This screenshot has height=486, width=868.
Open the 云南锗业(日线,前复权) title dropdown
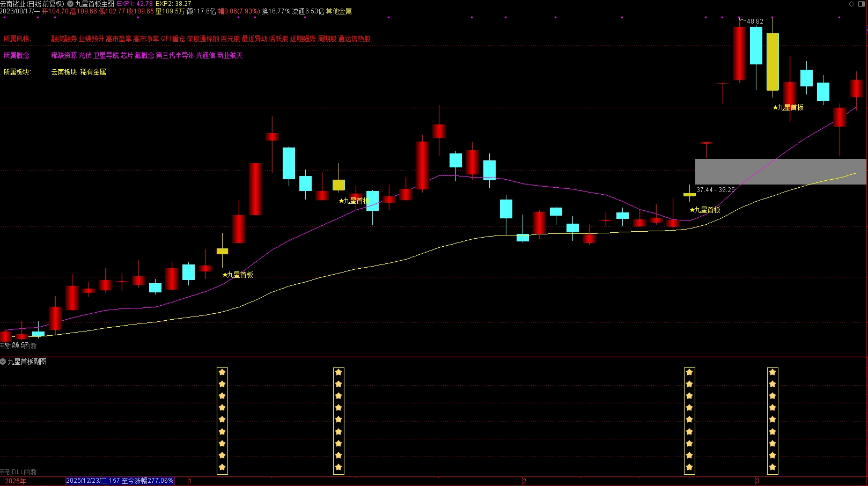point(32,4)
